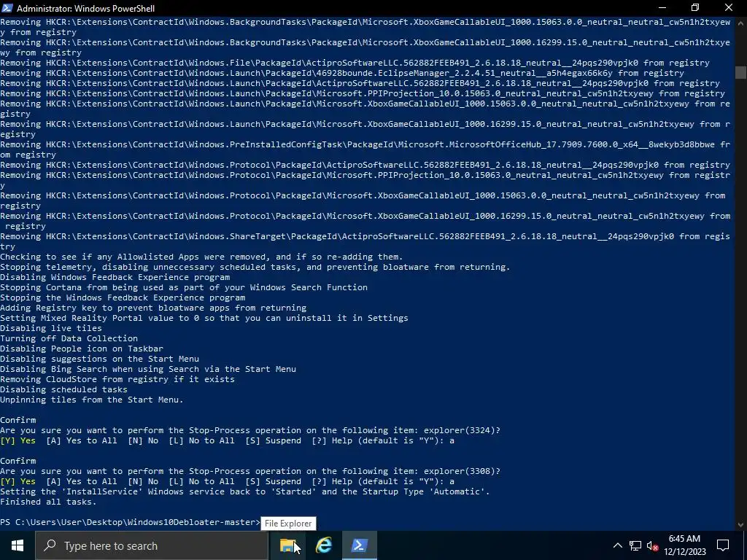
Task: Click the Windows.ShareTarget ActiproSoftwareLLC removal line
Action: [x=365, y=241]
